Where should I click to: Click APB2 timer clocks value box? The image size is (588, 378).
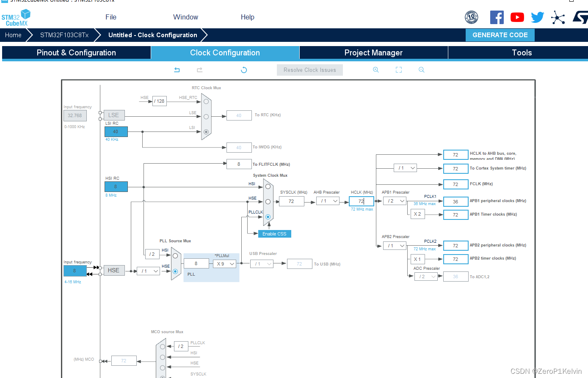click(x=455, y=259)
